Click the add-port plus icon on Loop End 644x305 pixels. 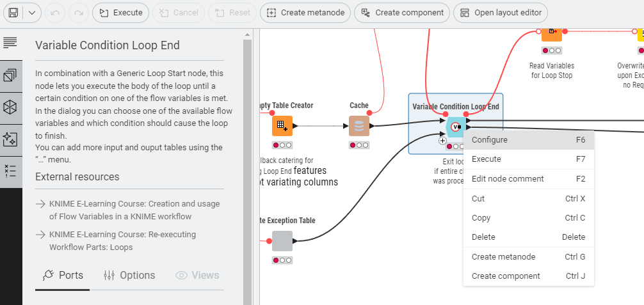[442, 141]
